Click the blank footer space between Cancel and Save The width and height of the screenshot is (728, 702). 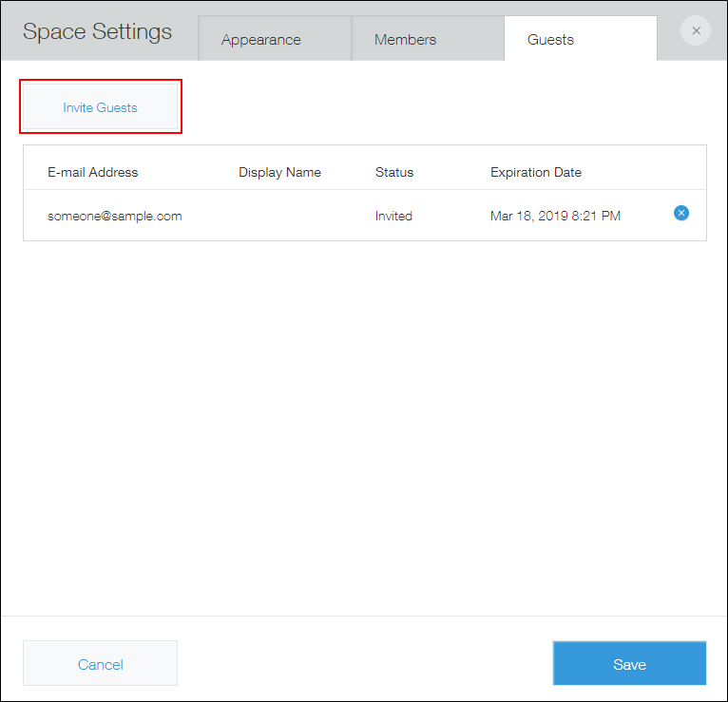364,664
